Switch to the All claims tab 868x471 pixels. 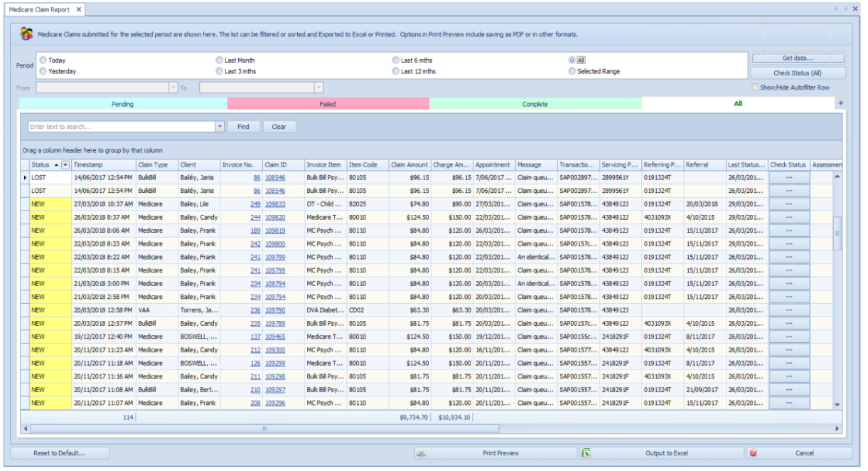point(738,104)
